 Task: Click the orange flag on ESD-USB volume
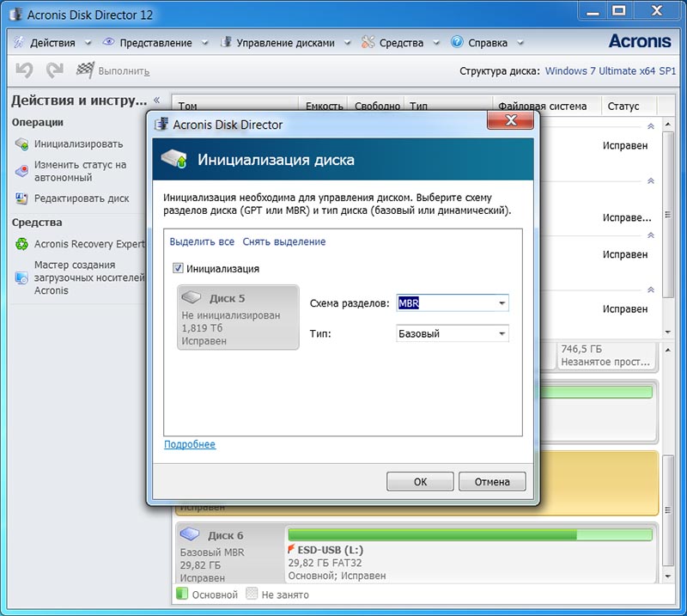tap(291, 549)
